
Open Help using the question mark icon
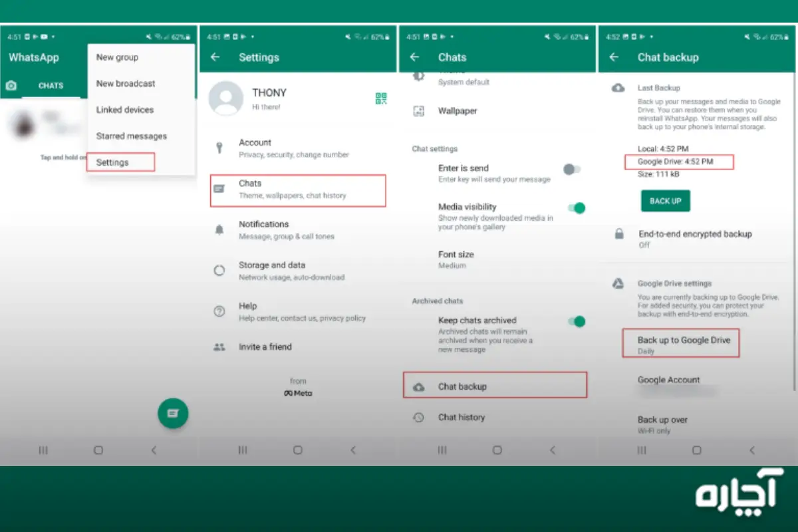click(x=218, y=311)
